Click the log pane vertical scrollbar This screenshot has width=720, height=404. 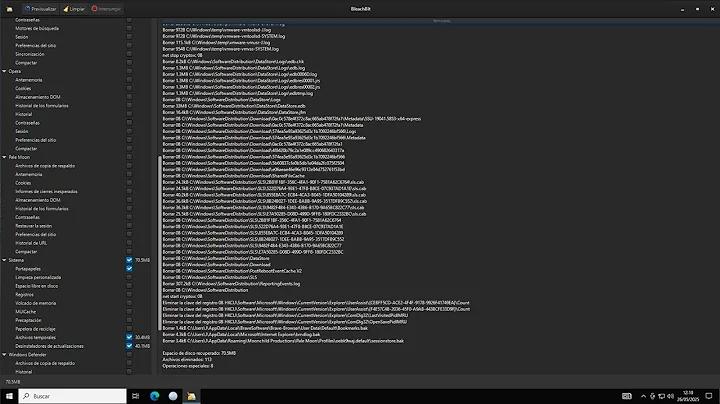tap(160, 243)
